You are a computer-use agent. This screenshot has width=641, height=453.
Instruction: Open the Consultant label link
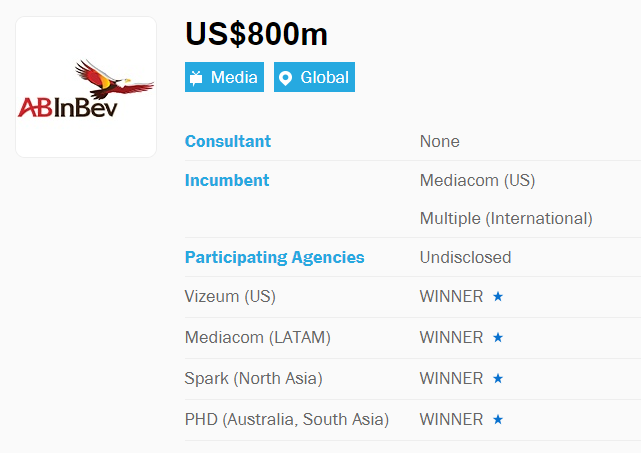pyautogui.click(x=228, y=141)
